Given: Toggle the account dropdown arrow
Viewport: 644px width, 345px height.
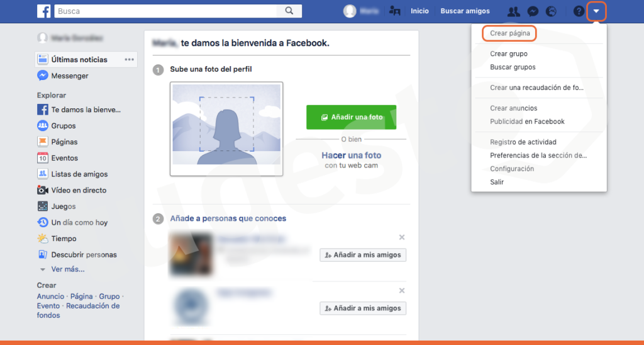Looking at the screenshot, I should pyautogui.click(x=597, y=11).
